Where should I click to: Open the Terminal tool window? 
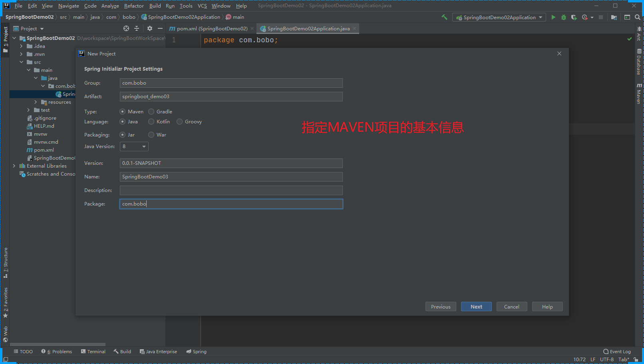click(x=93, y=352)
